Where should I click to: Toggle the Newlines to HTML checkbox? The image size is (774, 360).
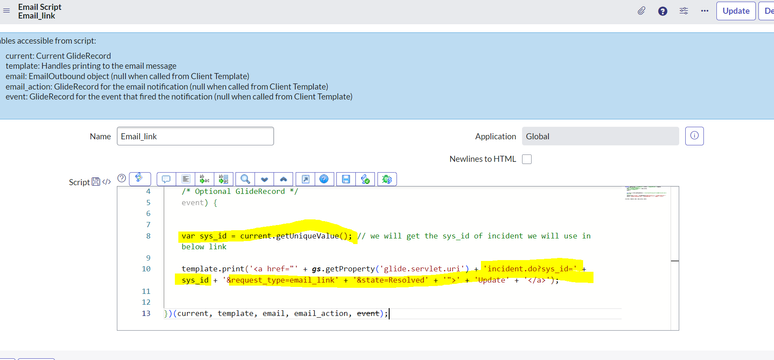click(x=527, y=159)
